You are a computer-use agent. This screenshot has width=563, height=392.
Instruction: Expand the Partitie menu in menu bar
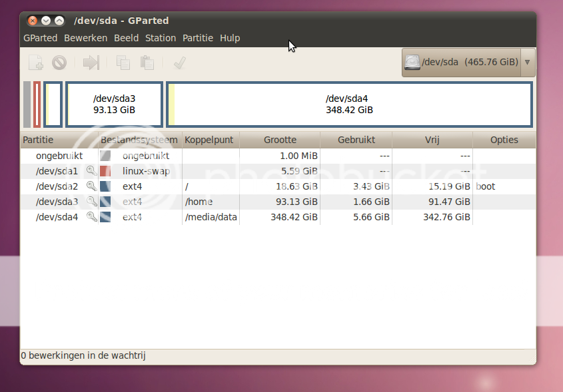tap(198, 38)
